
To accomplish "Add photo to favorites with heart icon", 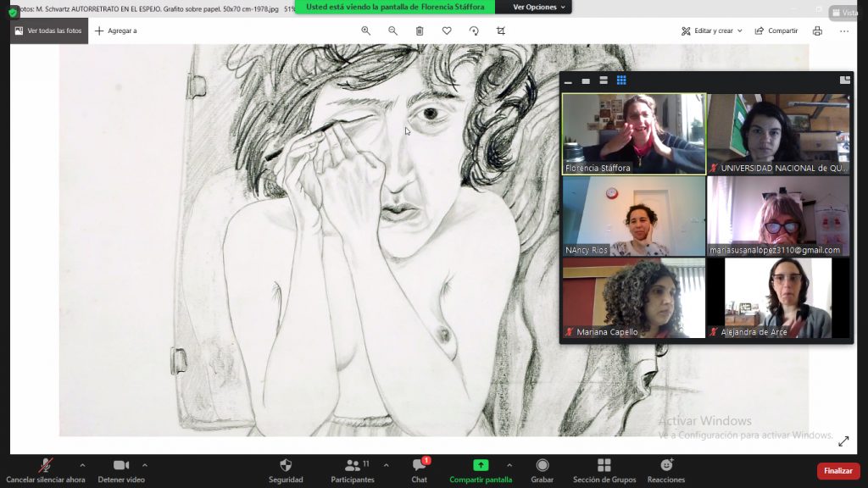I will click(447, 30).
